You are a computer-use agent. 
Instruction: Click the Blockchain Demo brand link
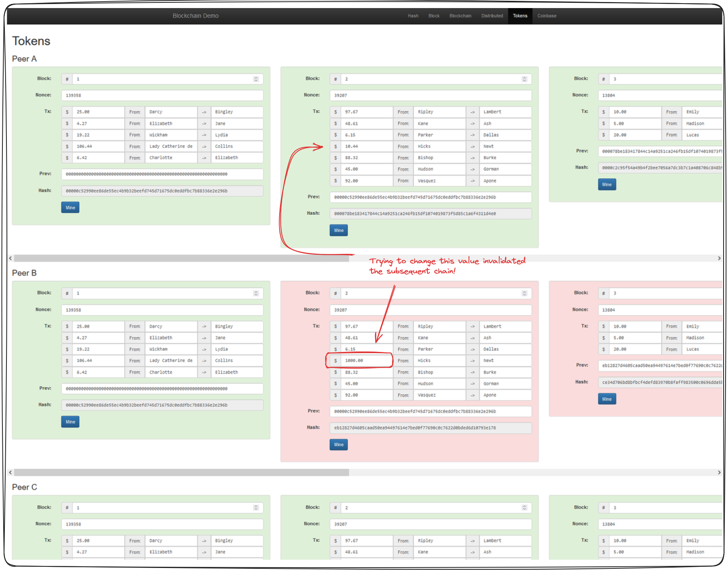[x=195, y=16]
